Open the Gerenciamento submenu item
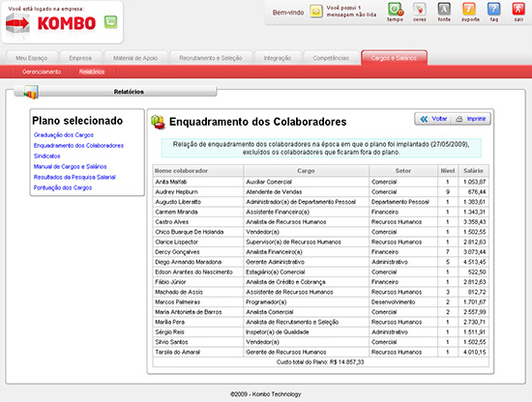The width and height of the screenshot is (532, 402). point(42,72)
